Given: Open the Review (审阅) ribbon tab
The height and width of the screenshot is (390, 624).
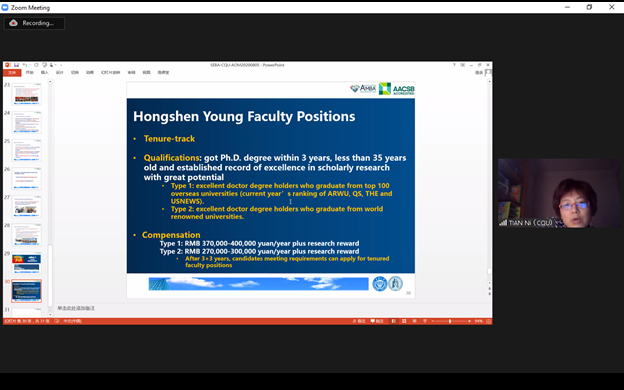Looking at the screenshot, I should pos(131,72).
